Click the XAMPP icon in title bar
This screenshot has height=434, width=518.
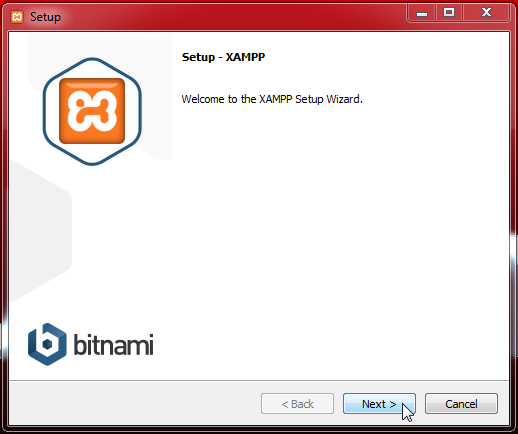tap(17, 17)
